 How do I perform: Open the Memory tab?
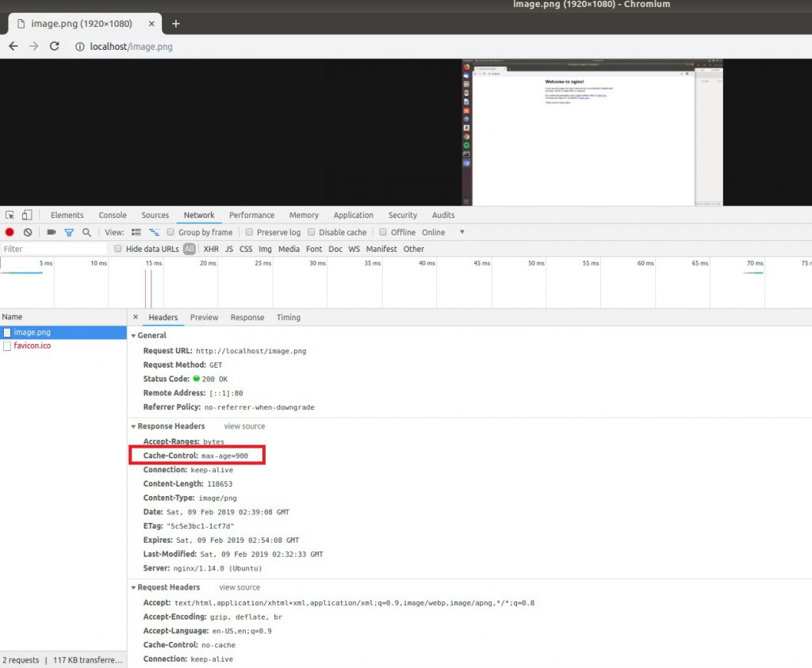coord(304,216)
